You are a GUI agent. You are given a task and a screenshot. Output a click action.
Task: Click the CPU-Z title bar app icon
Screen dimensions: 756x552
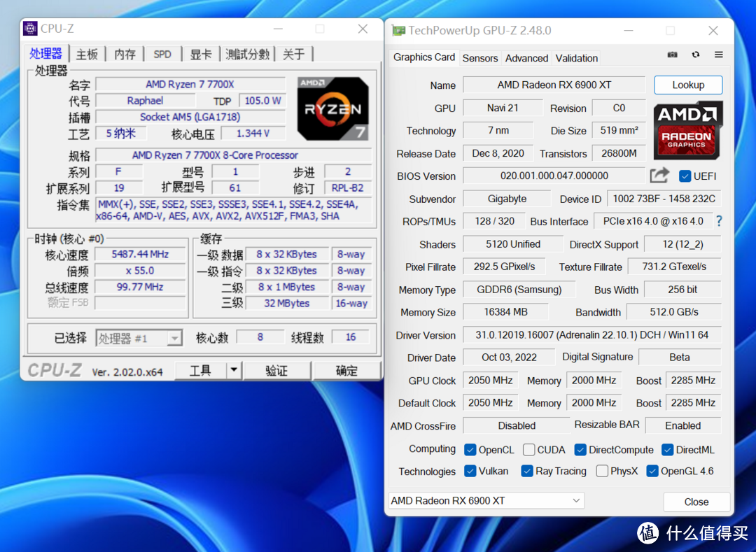click(30, 29)
